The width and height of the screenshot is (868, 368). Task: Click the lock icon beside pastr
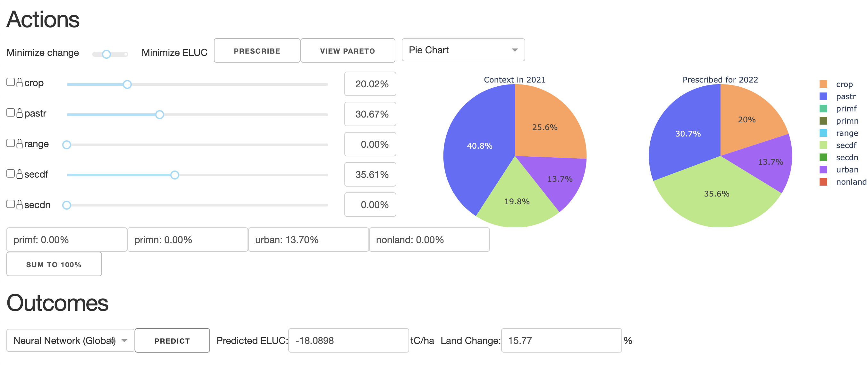20,113
